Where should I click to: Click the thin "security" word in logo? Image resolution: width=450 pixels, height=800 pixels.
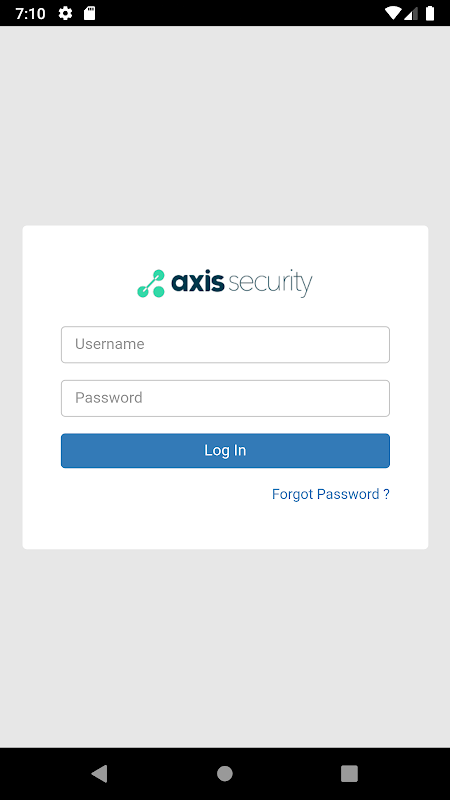[x=270, y=284]
